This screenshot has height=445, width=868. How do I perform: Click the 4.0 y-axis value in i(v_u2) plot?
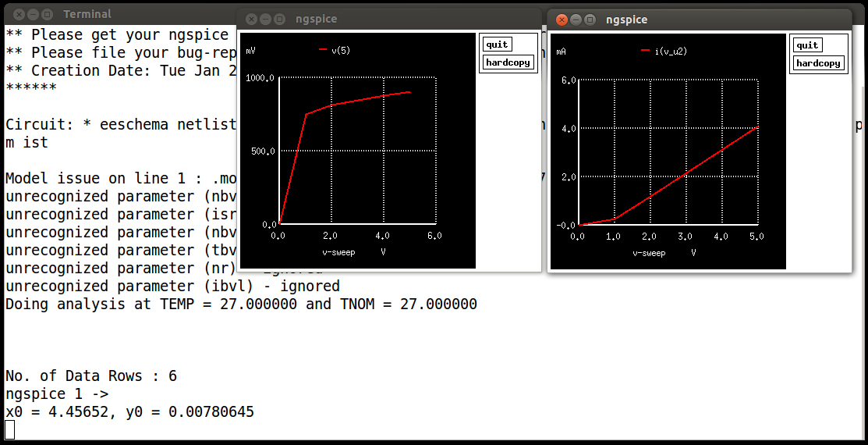(x=569, y=129)
